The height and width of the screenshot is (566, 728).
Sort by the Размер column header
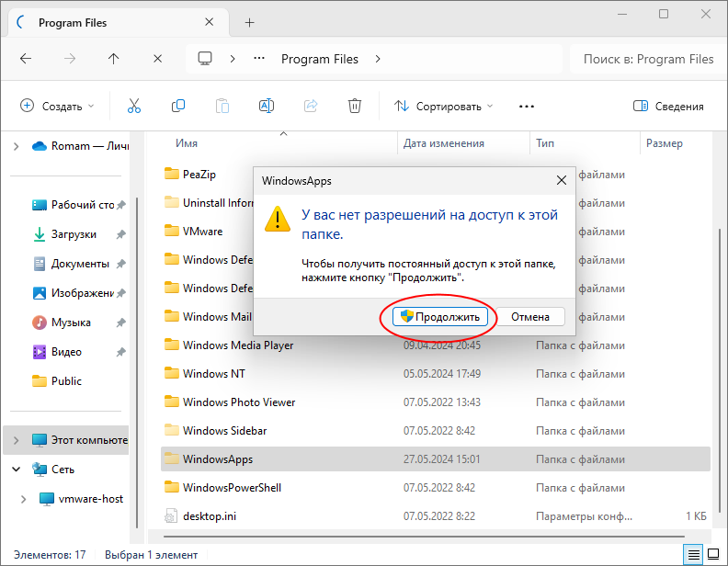(x=665, y=143)
